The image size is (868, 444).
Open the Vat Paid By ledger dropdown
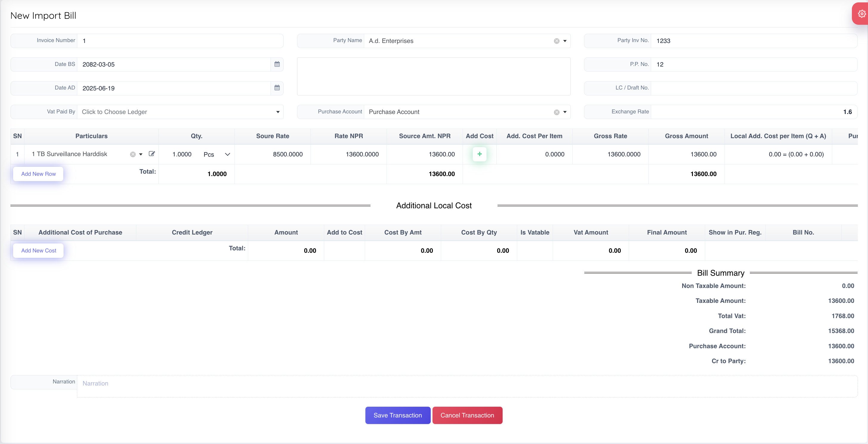pos(278,112)
